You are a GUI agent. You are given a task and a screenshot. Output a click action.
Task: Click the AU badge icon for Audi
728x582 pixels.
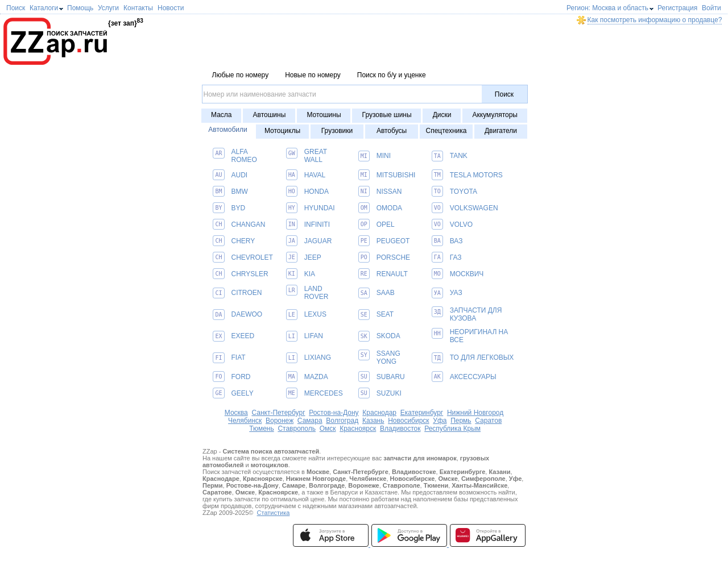pos(218,175)
